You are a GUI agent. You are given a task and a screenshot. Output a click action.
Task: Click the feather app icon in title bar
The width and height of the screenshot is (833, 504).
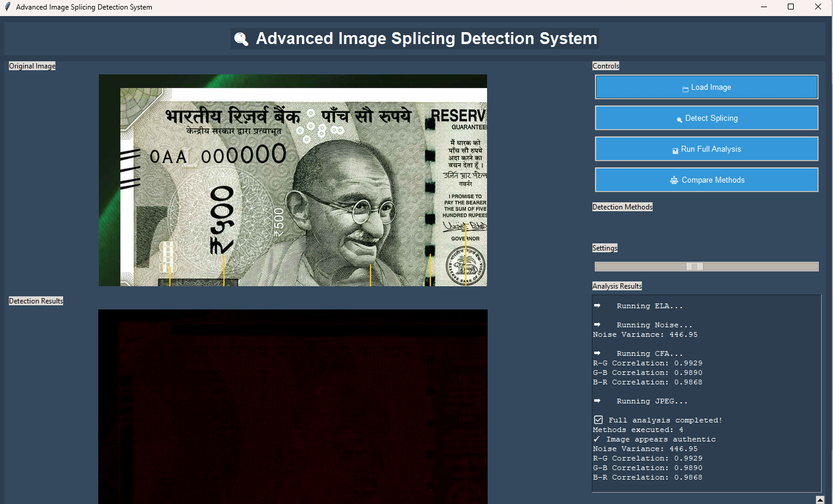point(7,7)
